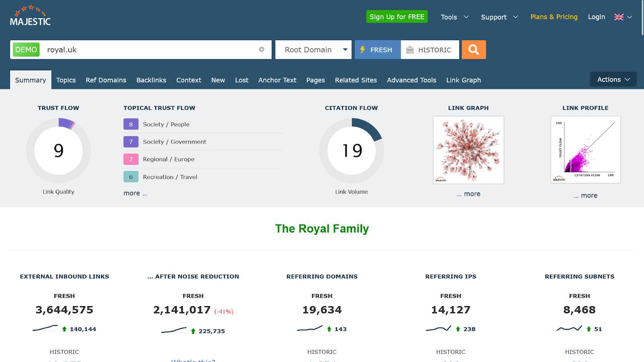The width and height of the screenshot is (644, 362).
Task: Switch to the Summary tab
Action: coord(31,80)
